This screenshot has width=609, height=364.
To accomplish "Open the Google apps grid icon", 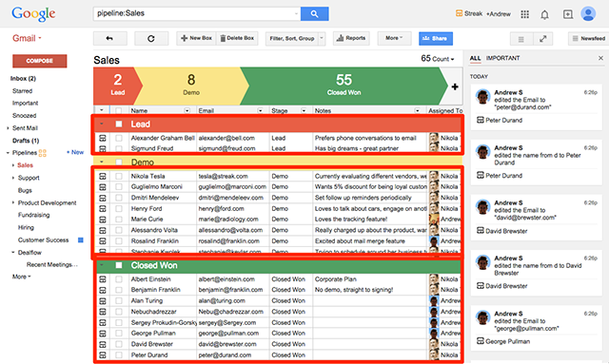I will tap(524, 14).
